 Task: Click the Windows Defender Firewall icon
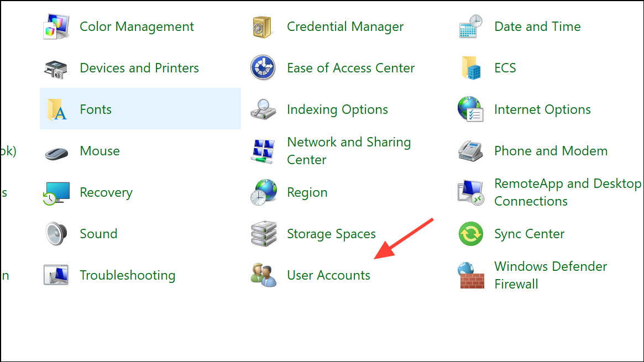pos(470,275)
